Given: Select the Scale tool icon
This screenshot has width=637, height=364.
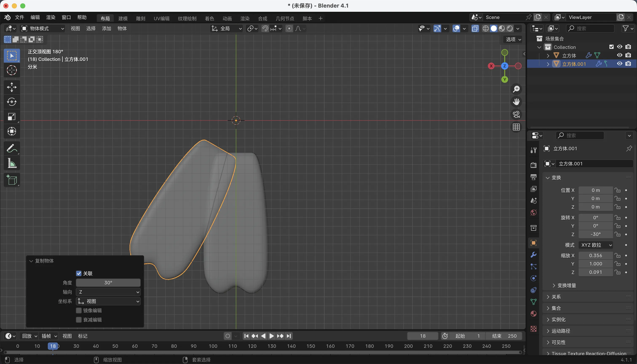Looking at the screenshot, I should click(12, 117).
